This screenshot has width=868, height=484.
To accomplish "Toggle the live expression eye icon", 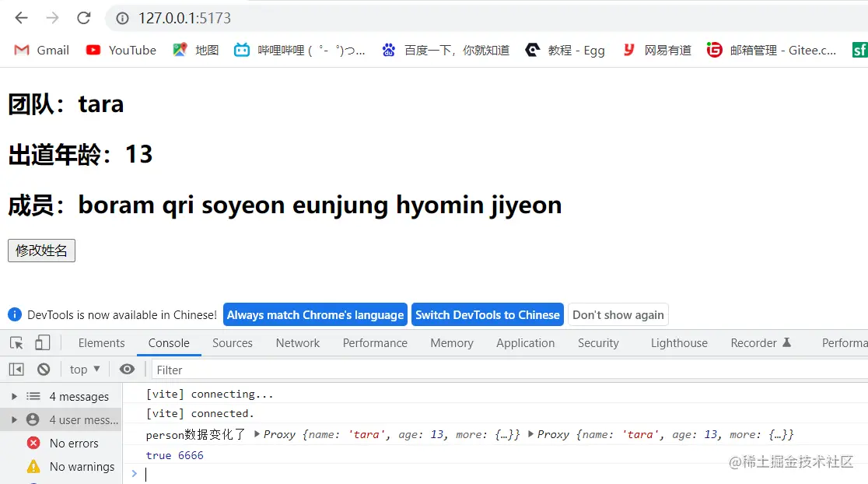I will point(127,370).
